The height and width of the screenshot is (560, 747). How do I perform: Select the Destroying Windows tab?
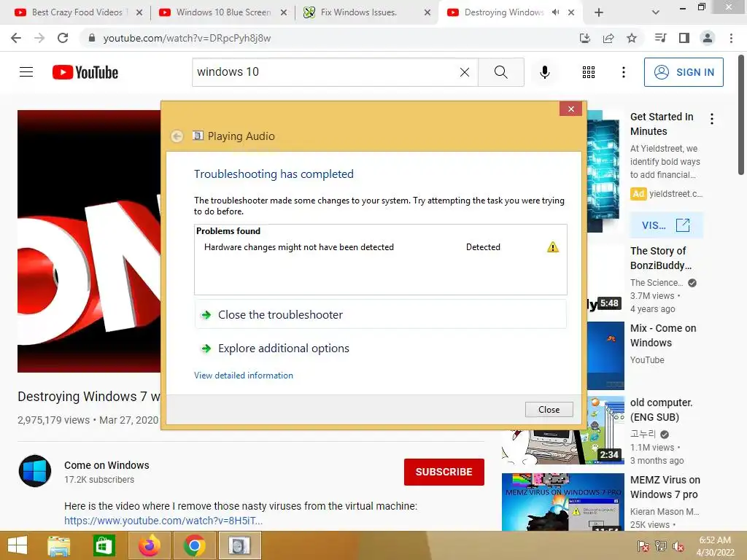(504, 12)
